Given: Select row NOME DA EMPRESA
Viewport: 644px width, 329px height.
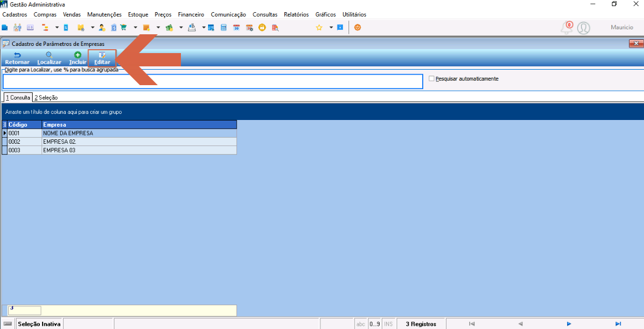Looking at the screenshot, I should pos(119,133).
